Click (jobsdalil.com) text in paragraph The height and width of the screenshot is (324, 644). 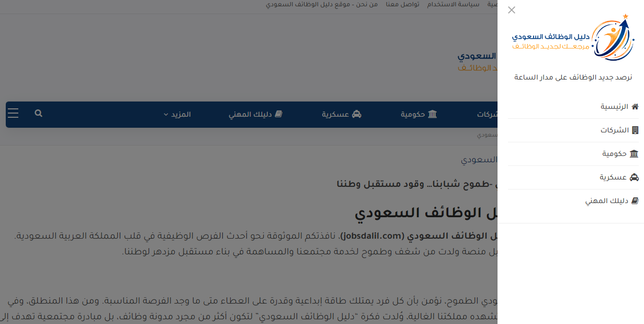point(372,236)
